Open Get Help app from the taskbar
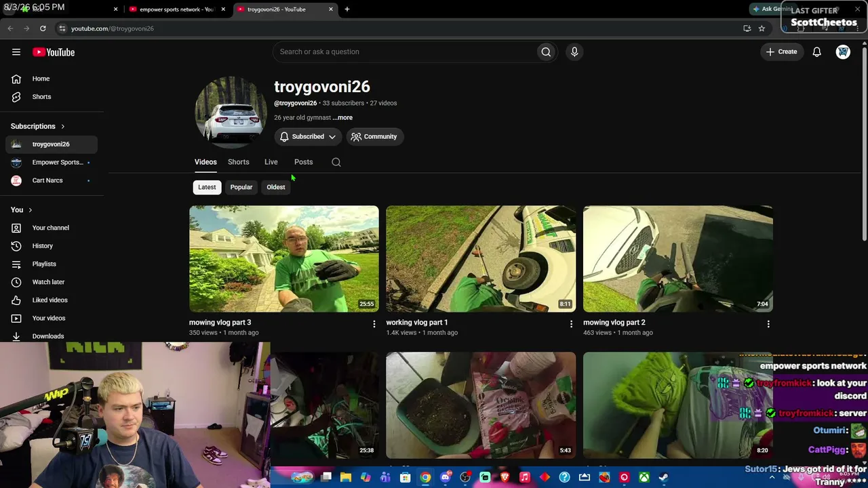Image resolution: width=868 pixels, height=488 pixels. point(564,477)
